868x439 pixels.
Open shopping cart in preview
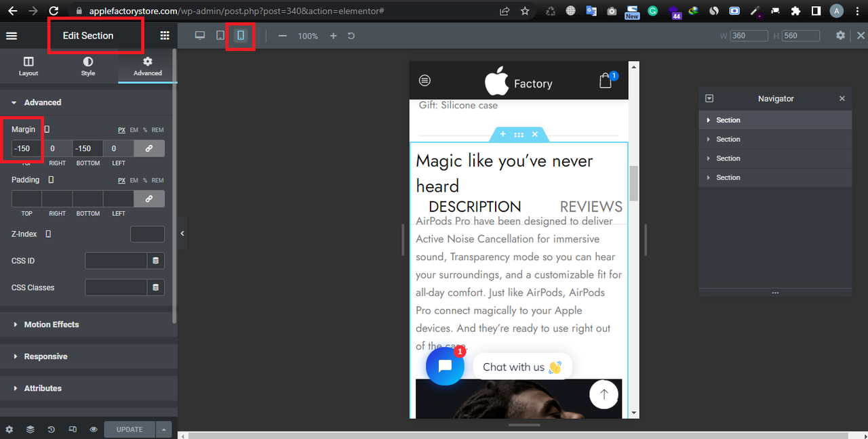coord(606,81)
